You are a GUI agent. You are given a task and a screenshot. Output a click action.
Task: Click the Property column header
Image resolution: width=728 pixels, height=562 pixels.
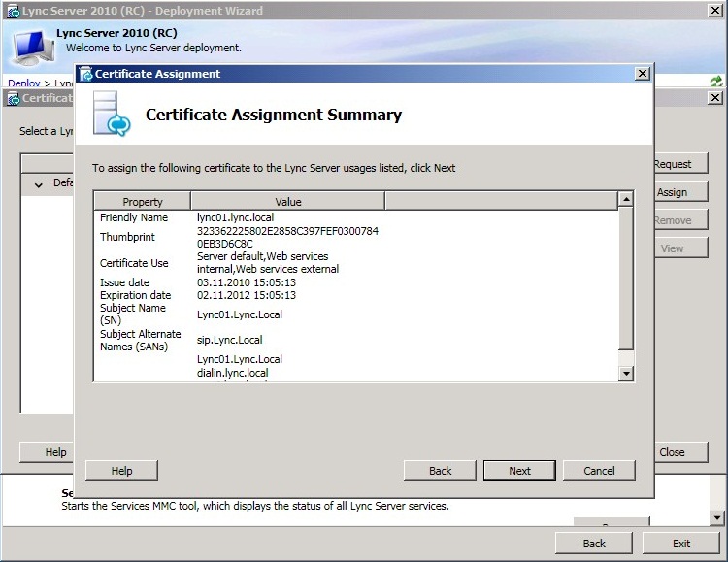[143, 201]
